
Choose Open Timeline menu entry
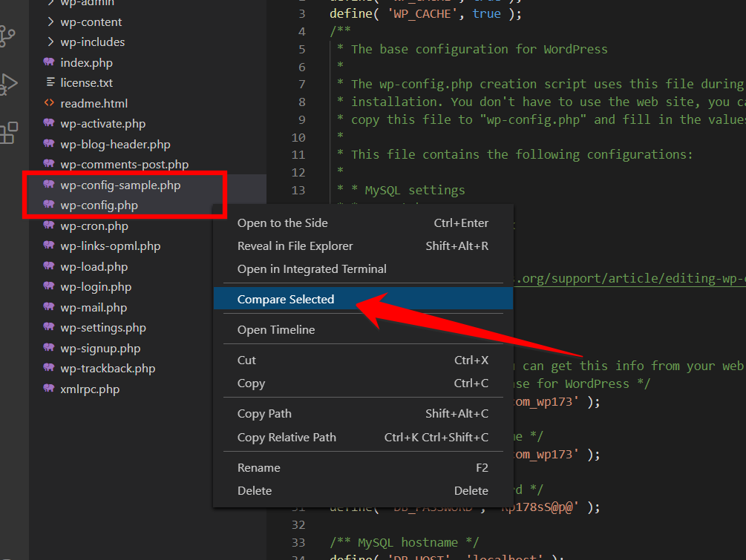click(363, 329)
